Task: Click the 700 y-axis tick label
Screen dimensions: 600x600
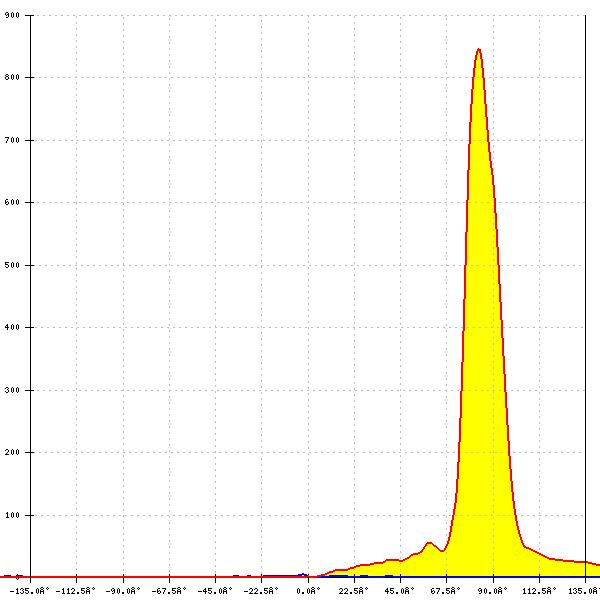Action: click(12, 140)
